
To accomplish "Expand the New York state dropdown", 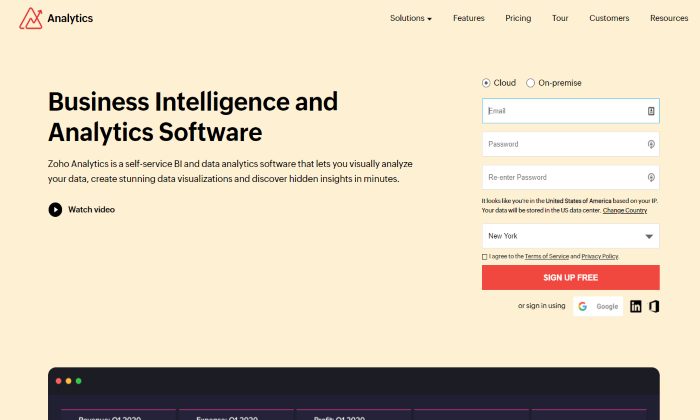I will (571, 236).
